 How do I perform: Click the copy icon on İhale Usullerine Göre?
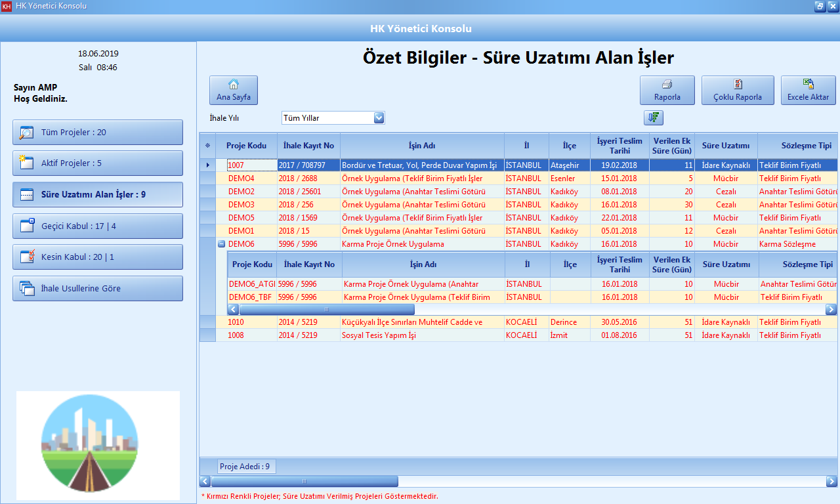click(x=28, y=288)
